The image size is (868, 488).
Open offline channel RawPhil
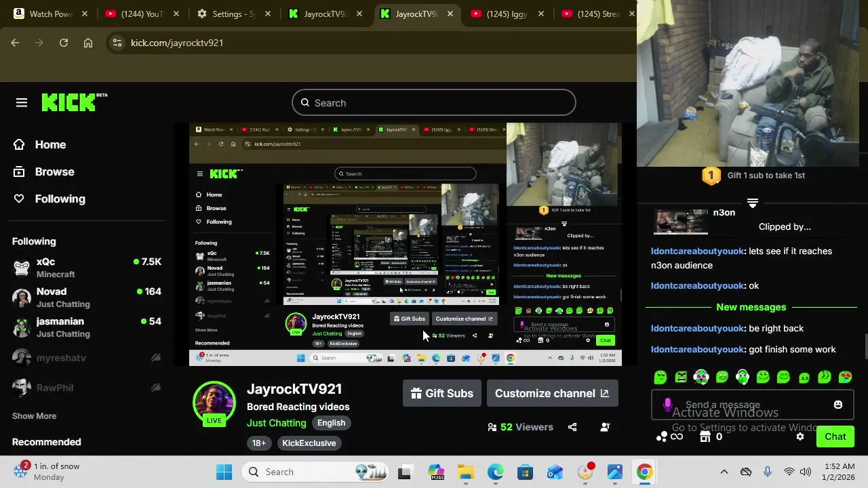(87, 388)
